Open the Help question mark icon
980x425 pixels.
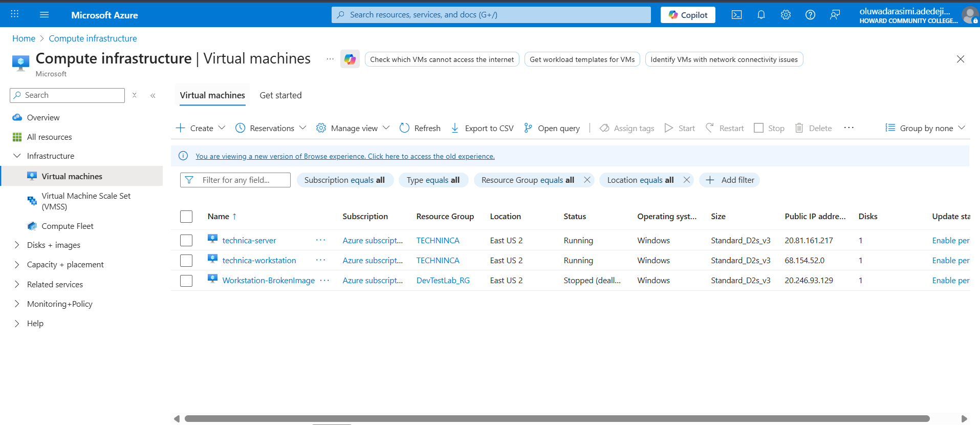pos(810,14)
